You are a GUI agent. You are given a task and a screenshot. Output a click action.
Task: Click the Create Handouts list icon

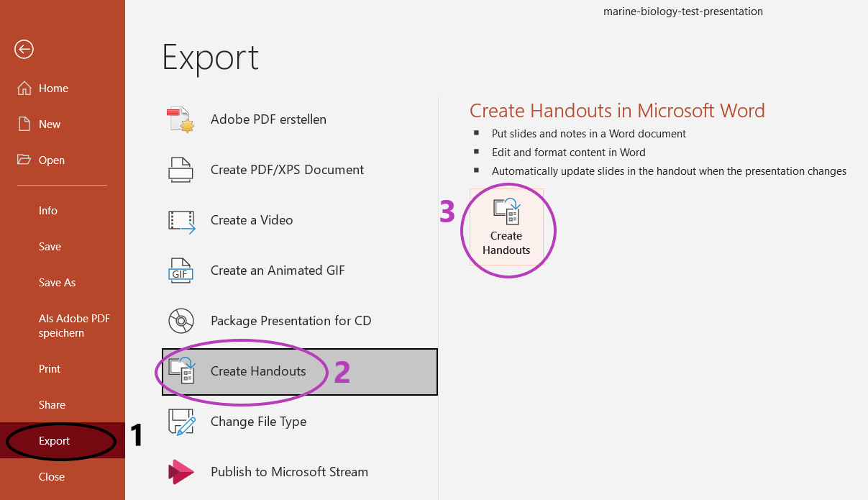(181, 371)
